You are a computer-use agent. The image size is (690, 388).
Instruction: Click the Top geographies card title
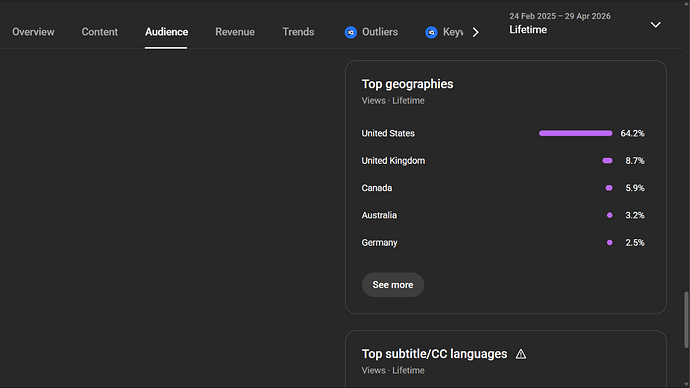(x=407, y=84)
